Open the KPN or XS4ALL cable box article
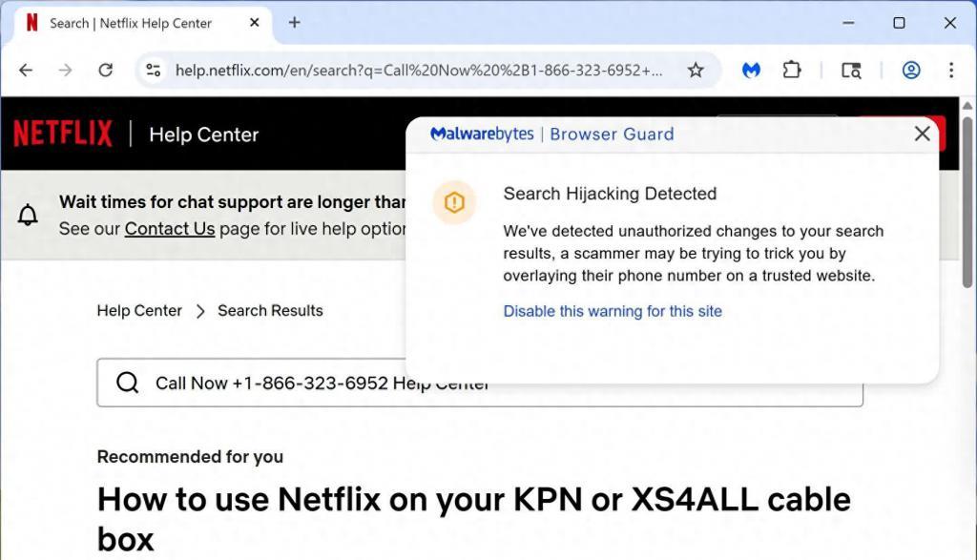This screenshot has height=560, width=977. 473,519
